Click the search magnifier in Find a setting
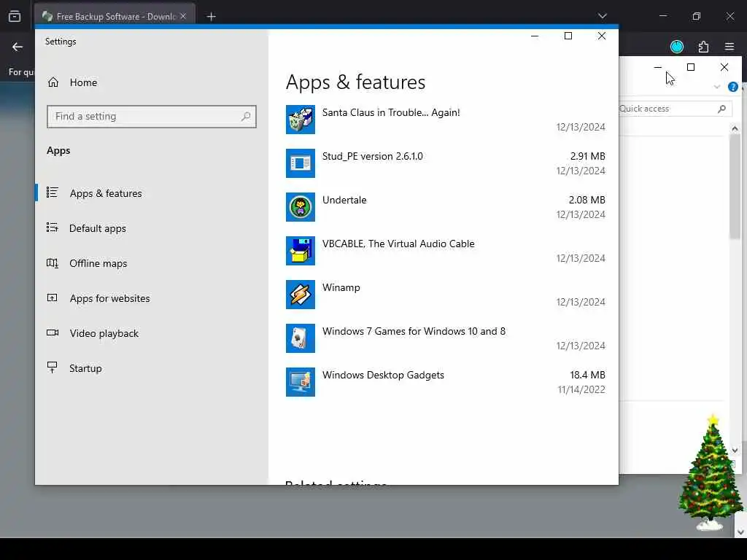747x560 pixels. [246, 116]
